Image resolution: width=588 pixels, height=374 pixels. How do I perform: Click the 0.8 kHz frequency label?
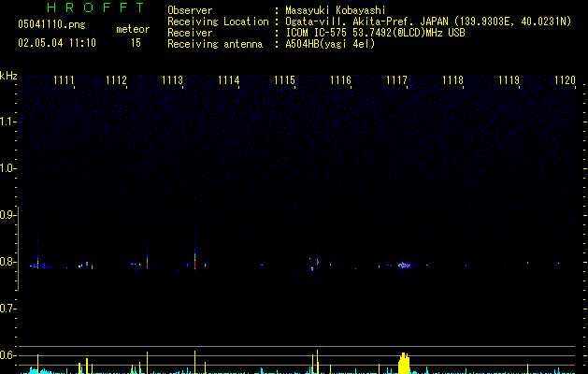tap(7, 262)
